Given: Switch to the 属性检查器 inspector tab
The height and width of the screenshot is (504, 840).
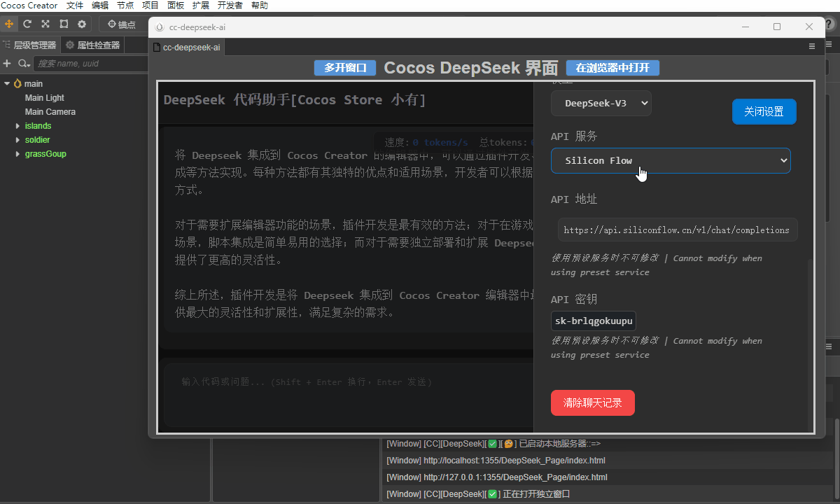Looking at the screenshot, I should coord(93,45).
